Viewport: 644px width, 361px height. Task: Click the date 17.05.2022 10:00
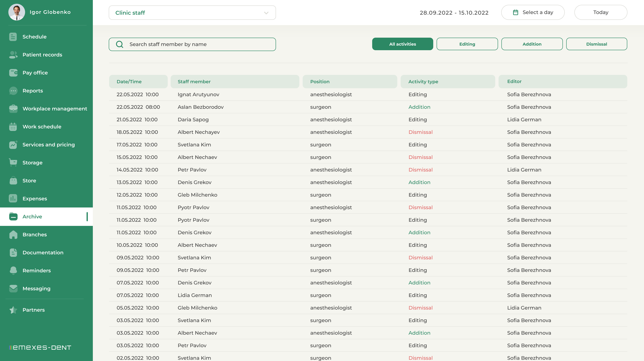[x=137, y=145]
